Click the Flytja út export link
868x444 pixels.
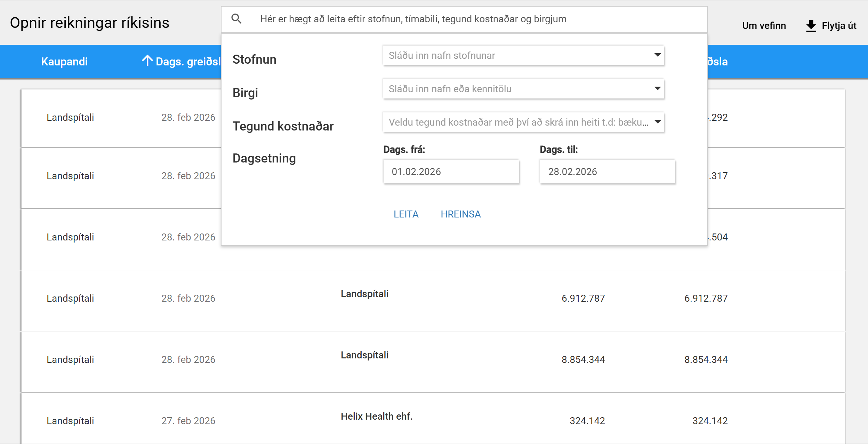838,26
